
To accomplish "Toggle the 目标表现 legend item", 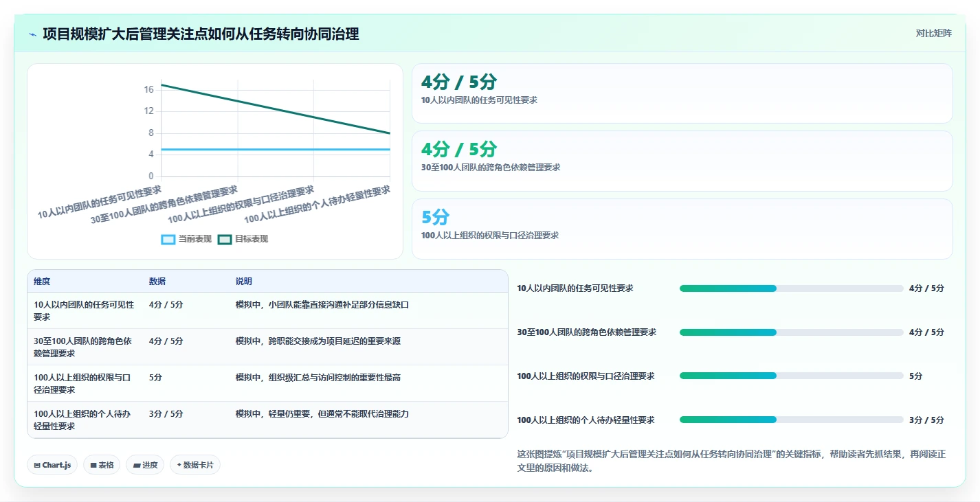I will [x=243, y=239].
